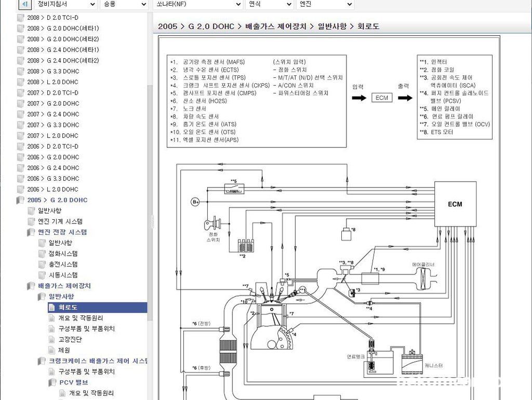
Task: Select 2007 > D 2.0 TCI-D
Action: pyautogui.click(x=52, y=92)
